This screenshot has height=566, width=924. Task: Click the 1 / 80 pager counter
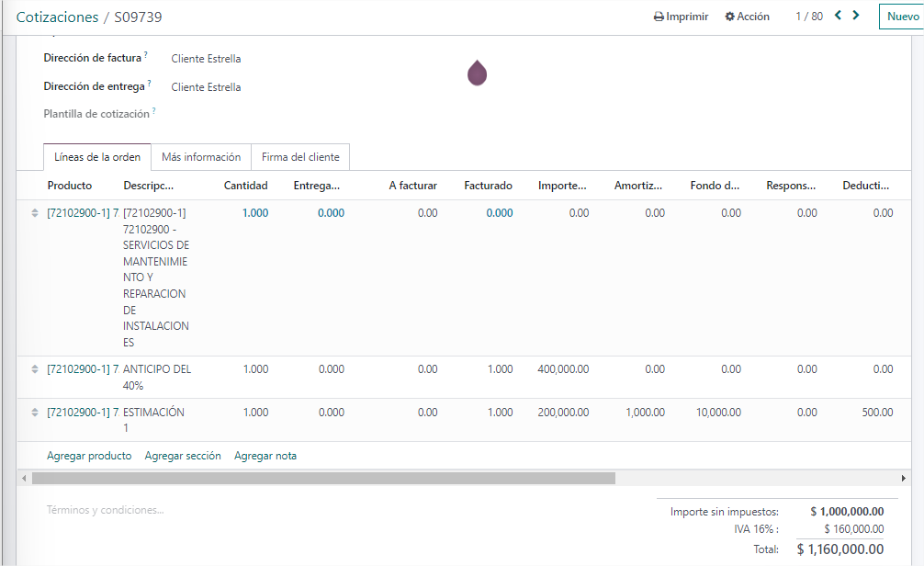tap(809, 17)
